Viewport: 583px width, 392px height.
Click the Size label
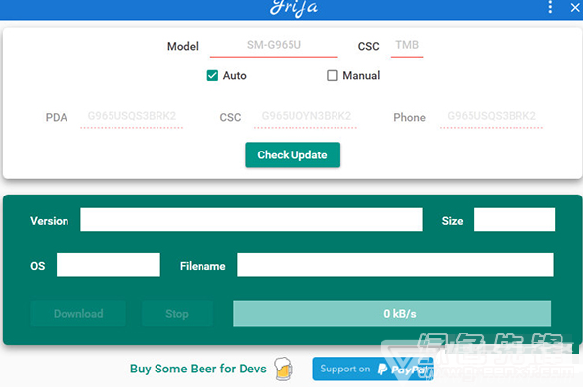tap(452, 221)
